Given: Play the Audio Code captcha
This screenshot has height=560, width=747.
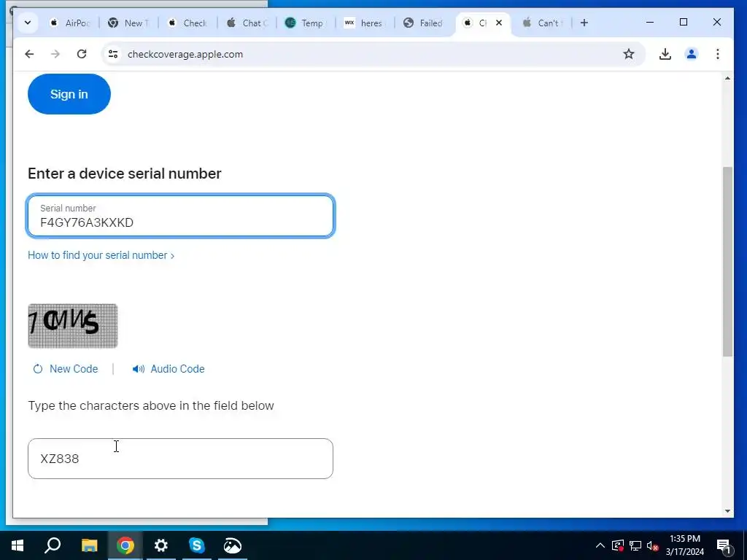Looking at the screenshot, I should pyautogui.click(x=169, y=369).
